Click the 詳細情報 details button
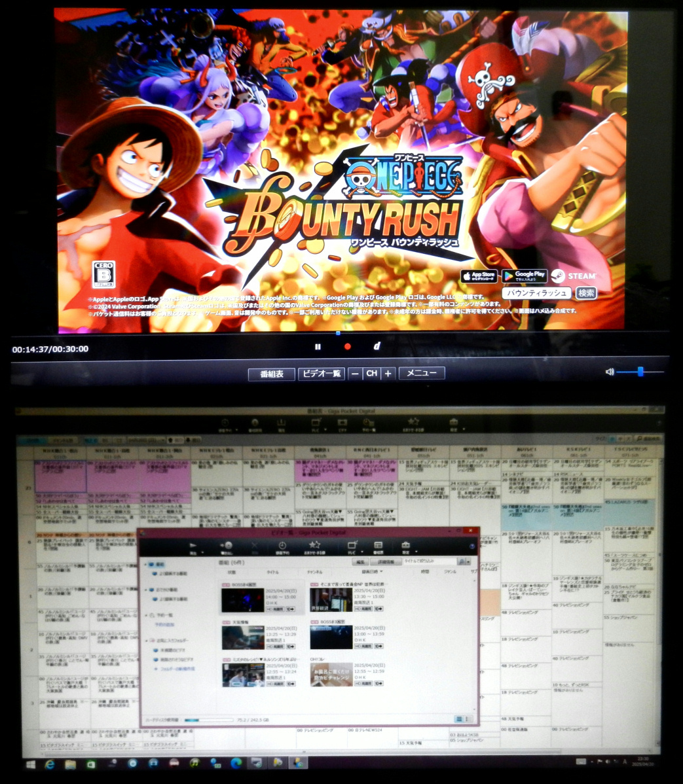This screenshot has width=683, height=784. click(386, 562)
